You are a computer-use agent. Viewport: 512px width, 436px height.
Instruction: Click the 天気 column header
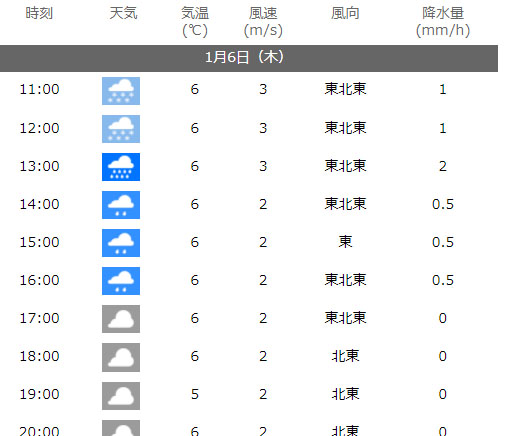point(123,13)
